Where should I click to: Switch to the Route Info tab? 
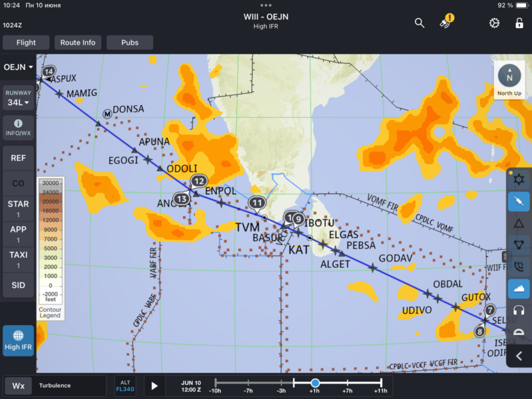78,42
